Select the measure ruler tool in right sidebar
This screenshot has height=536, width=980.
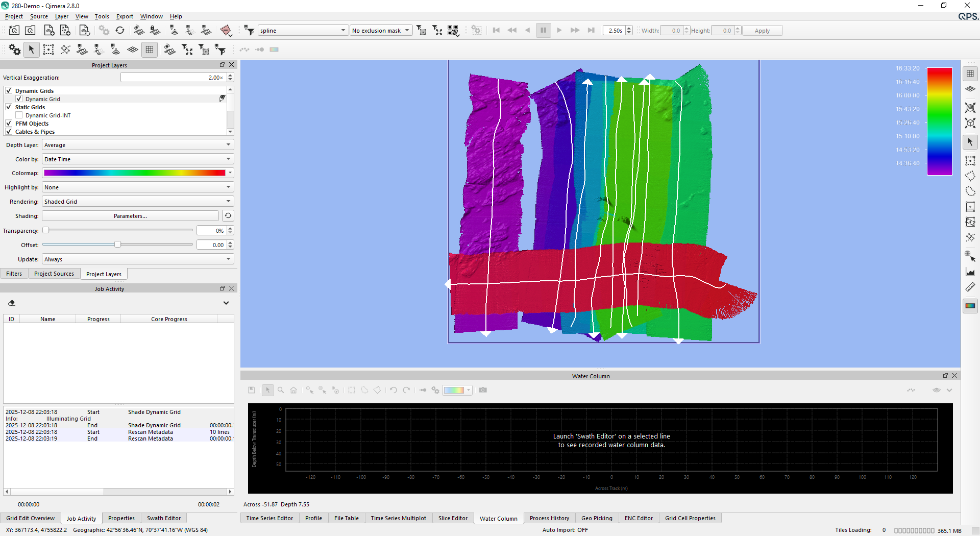970,287
